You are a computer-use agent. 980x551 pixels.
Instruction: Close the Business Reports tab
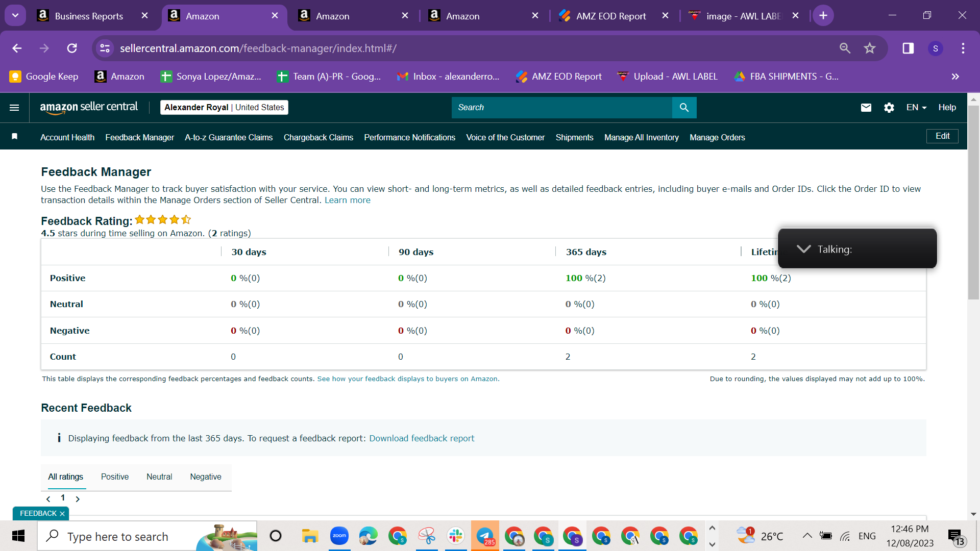tap(145, 16)
